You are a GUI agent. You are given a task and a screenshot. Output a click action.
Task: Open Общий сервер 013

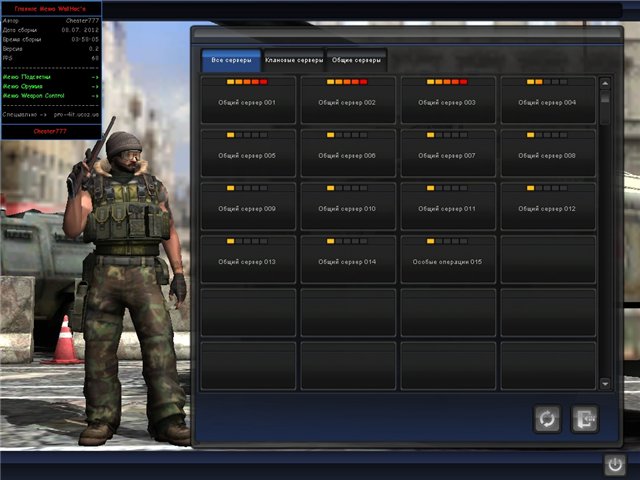coord(248,259)
